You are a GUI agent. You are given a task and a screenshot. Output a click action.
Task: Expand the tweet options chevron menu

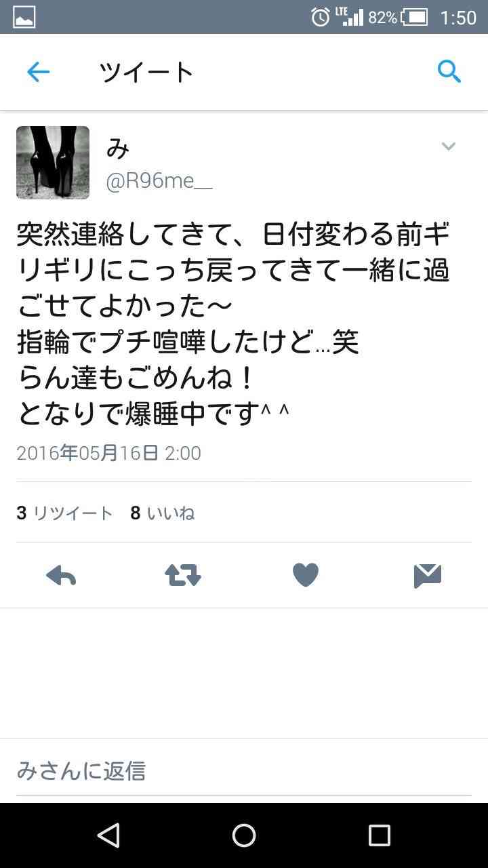(x=449, y=146)
